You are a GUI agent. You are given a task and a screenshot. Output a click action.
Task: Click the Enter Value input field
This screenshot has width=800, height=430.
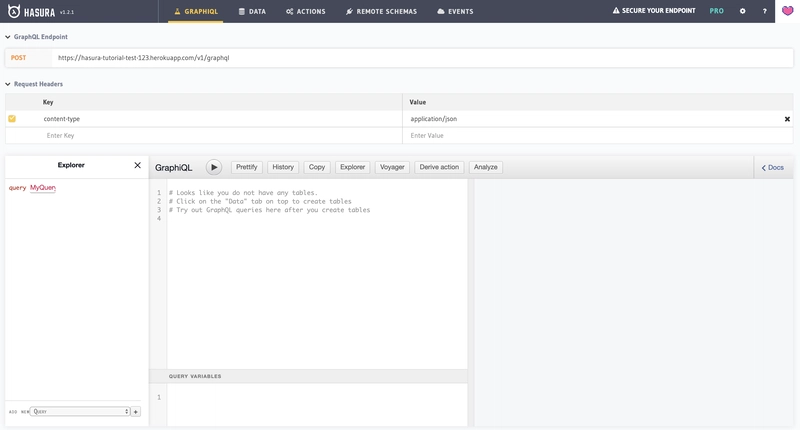coord(597,136)
